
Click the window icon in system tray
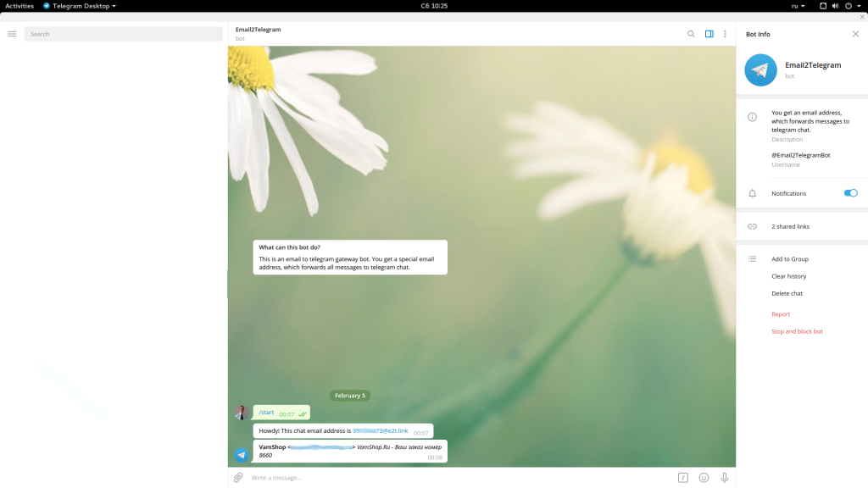point(823,6)
